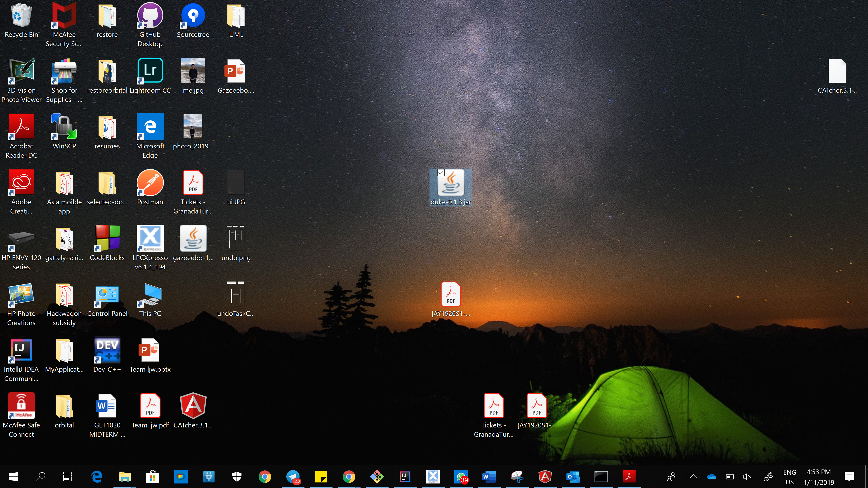Click the Postman desktop icon
This screenshot has height=488, width=868.
pos(150,183)
